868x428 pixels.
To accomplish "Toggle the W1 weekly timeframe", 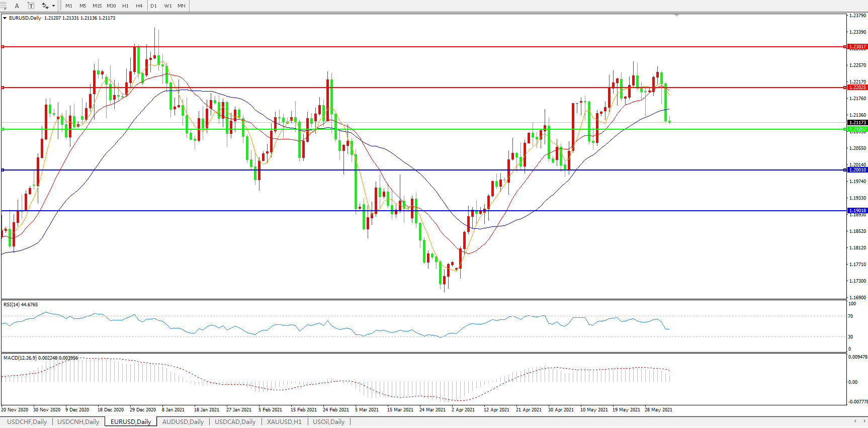I will (x=168, y=6).
